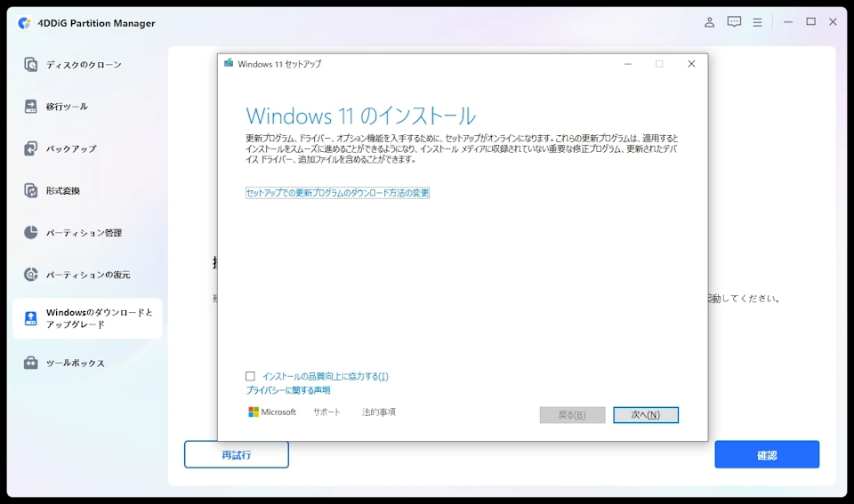Image resolution: width=854 pixels, height=504 pixels.
Task: Close the 4DDiG Partition Manager window
Action: [x=833, y=21]
